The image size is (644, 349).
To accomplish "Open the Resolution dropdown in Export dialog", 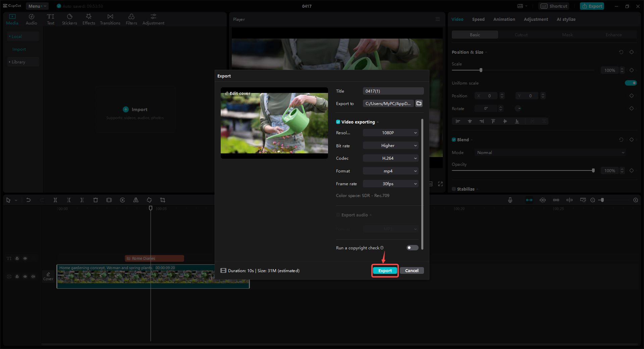I will coord(390,133).
